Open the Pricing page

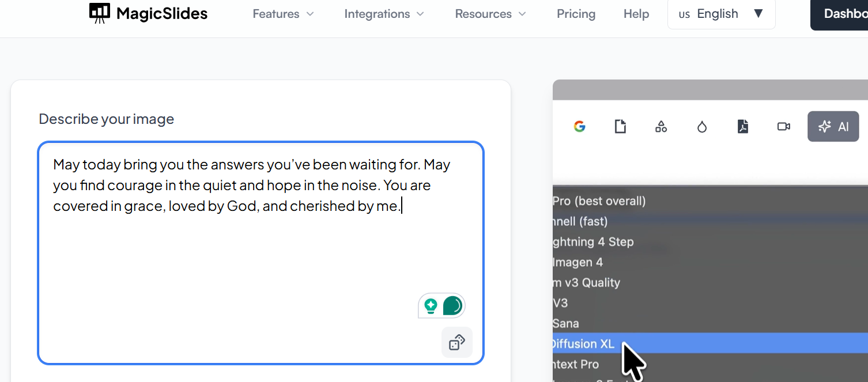tap(576, 14)
